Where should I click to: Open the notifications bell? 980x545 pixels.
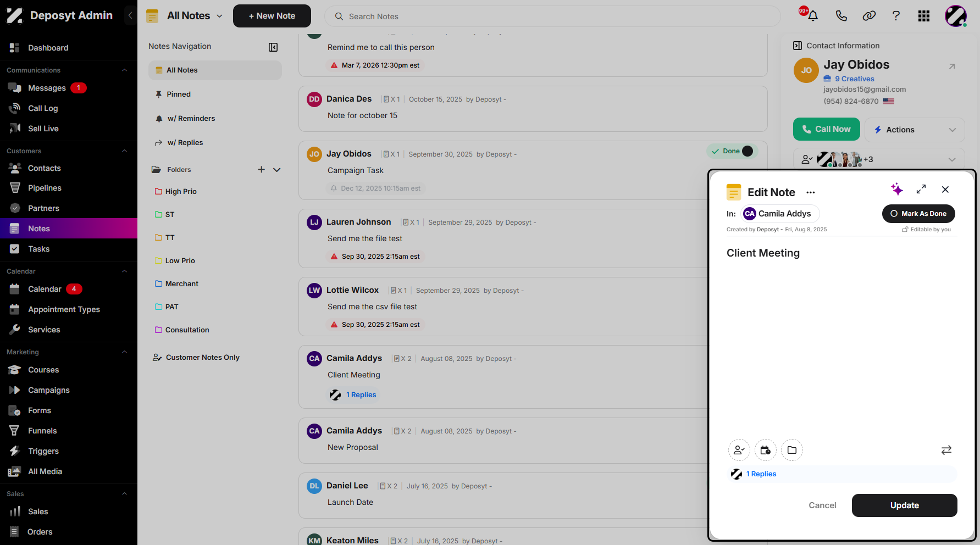point(813,16)
